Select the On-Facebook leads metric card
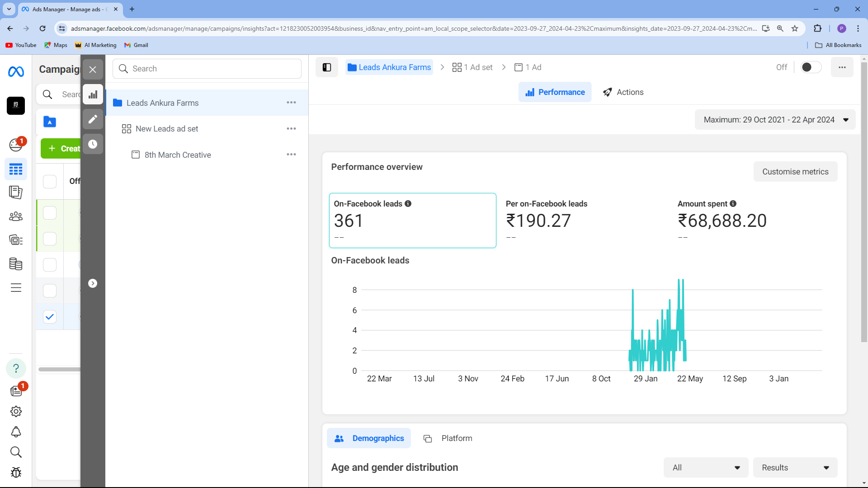Screen dimensions: 868x488 pos(412,221)
